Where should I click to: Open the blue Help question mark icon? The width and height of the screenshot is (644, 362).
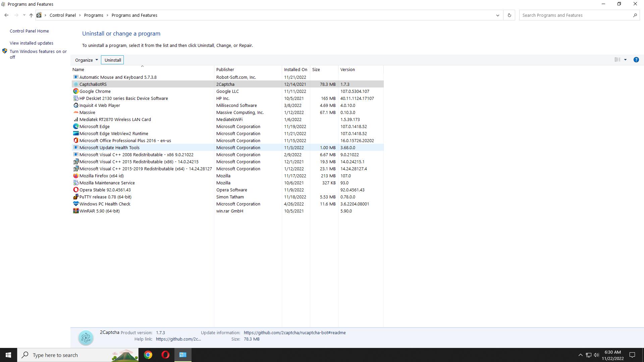click(x=636, y=60)
